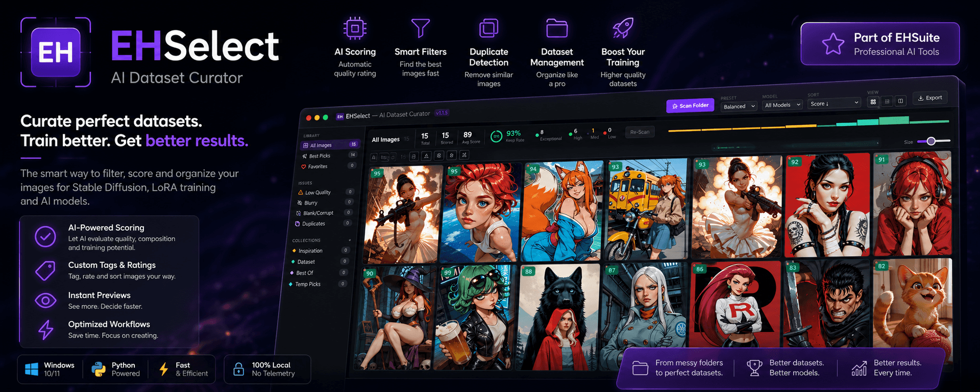This screenshot has height=392, width=980.
Task: Click the Instant Previews eye icon
Action: (45, 301)
